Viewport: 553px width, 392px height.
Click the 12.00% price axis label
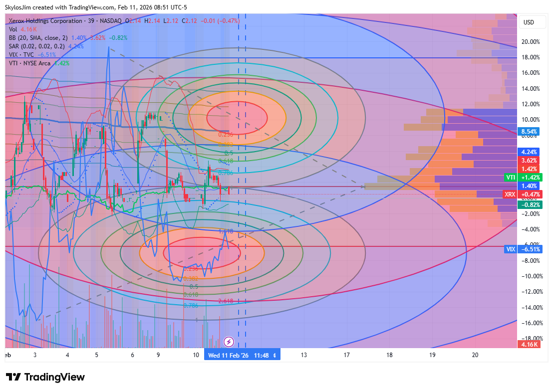pyautogui.click(x=531, y=104)
